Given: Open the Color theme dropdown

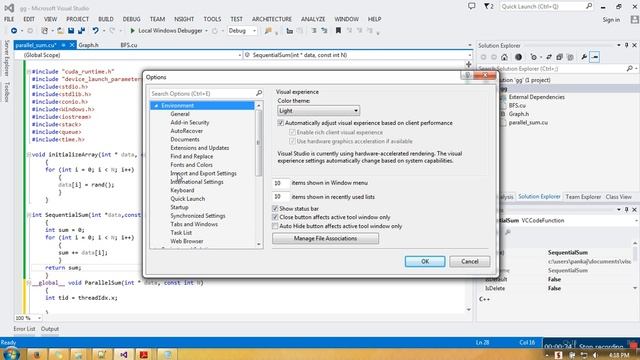Looking at the screenshot, I should coord(318,111).
